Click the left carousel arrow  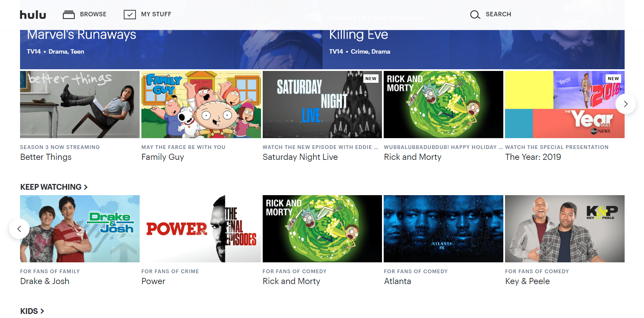coord(19,229)
